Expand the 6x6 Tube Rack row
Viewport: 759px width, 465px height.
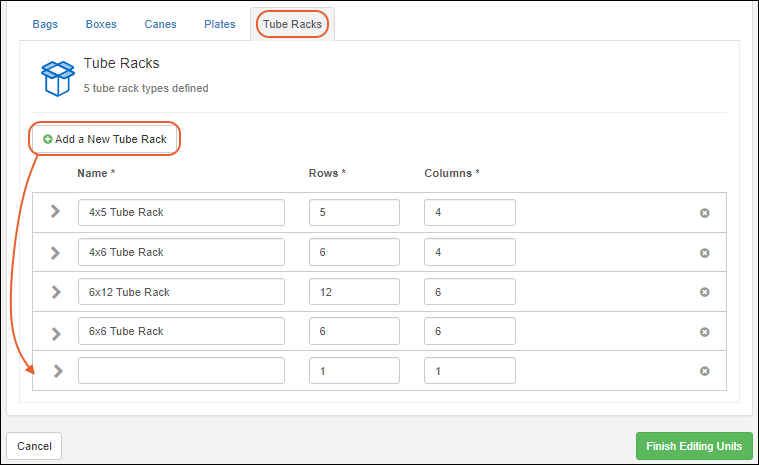coord(56,331)
